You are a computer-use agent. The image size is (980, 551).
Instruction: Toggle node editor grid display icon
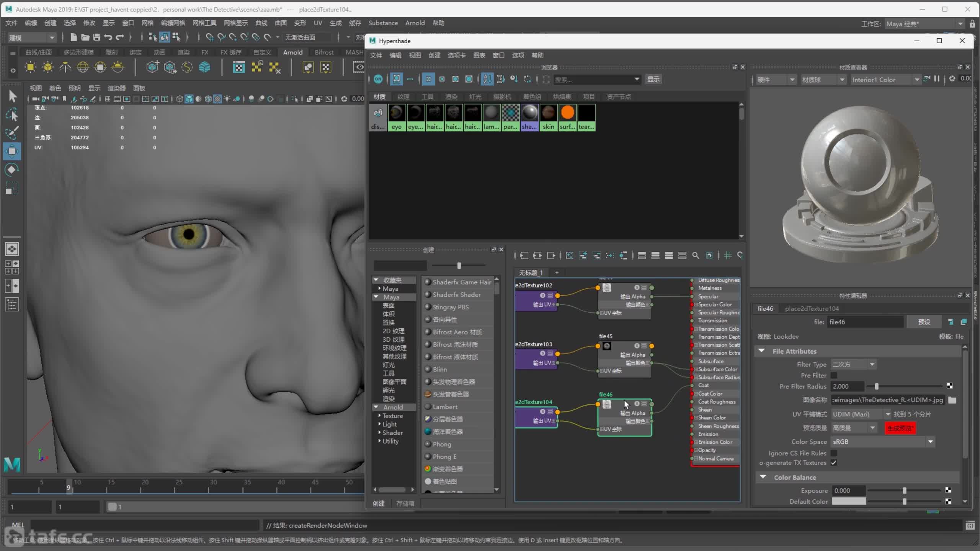[x=728, y=256]
